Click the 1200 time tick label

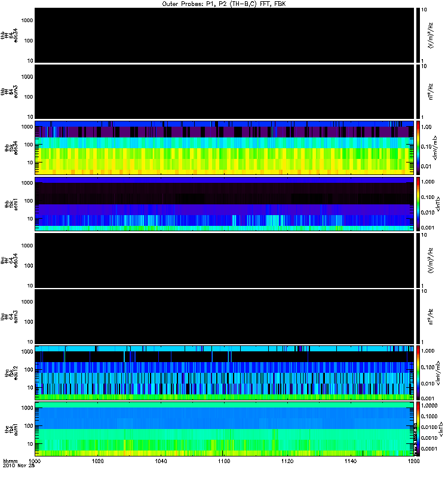[x=413, y=461]
